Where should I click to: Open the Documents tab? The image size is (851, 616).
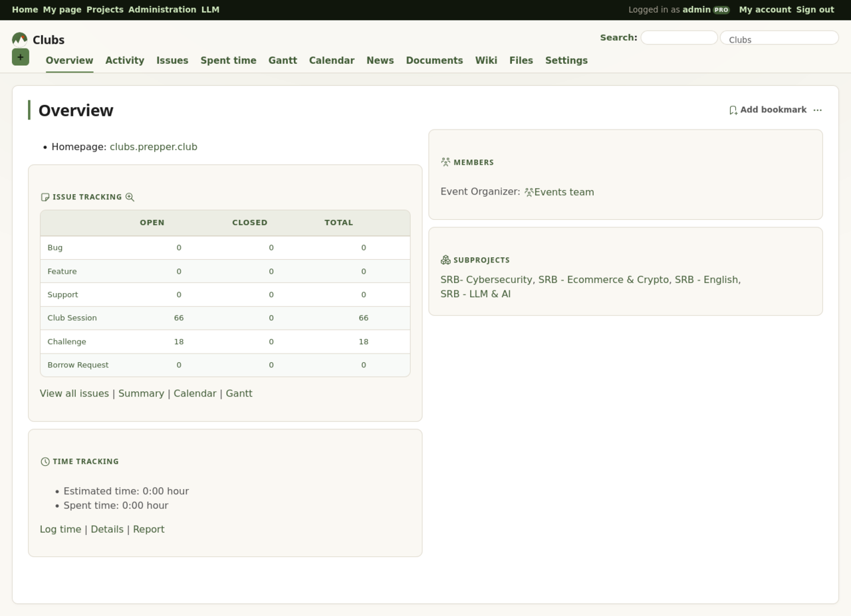click(435, 60)
